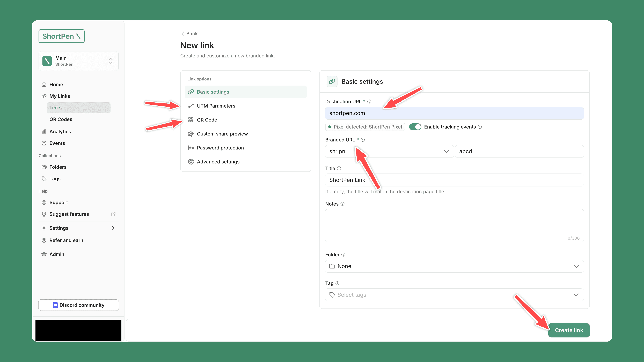Open the shr.pn domain dropdown

[389, 151]
